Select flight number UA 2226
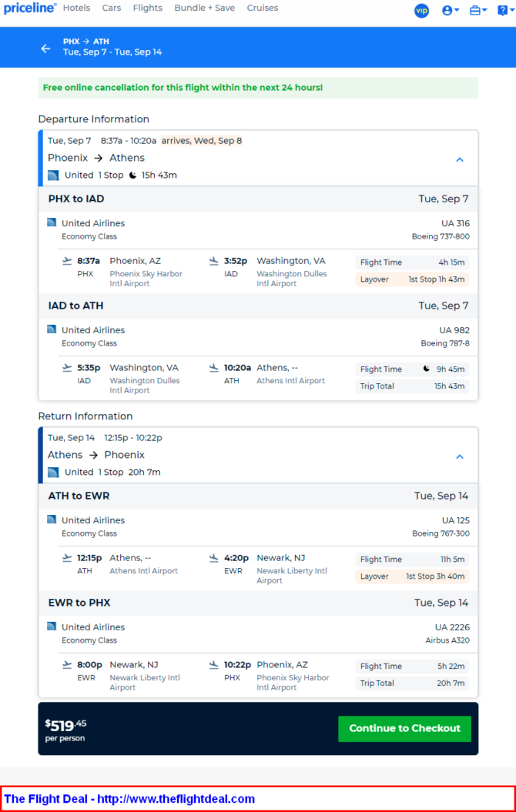516x812 pixels. coord(452,627)
